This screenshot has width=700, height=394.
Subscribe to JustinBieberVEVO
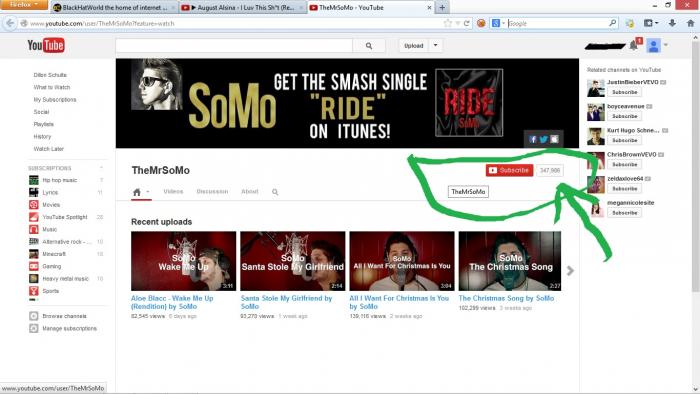tap(624, 92)
